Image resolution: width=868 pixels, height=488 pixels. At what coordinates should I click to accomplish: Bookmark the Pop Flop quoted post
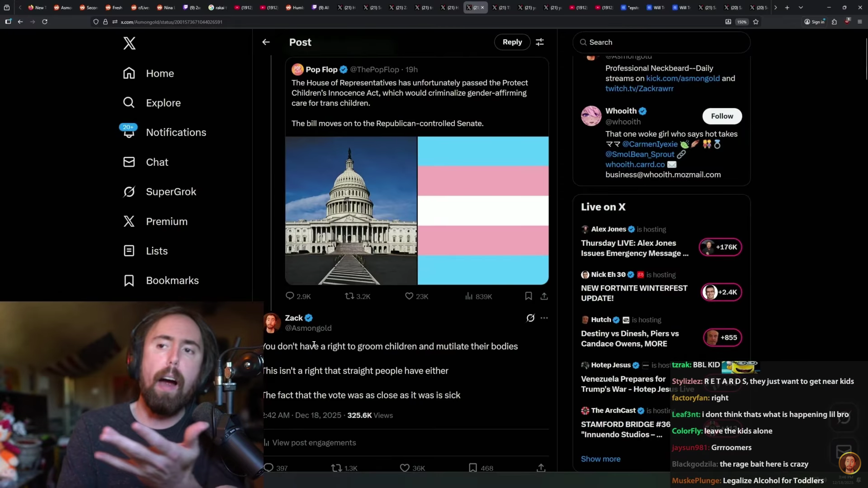528,296
